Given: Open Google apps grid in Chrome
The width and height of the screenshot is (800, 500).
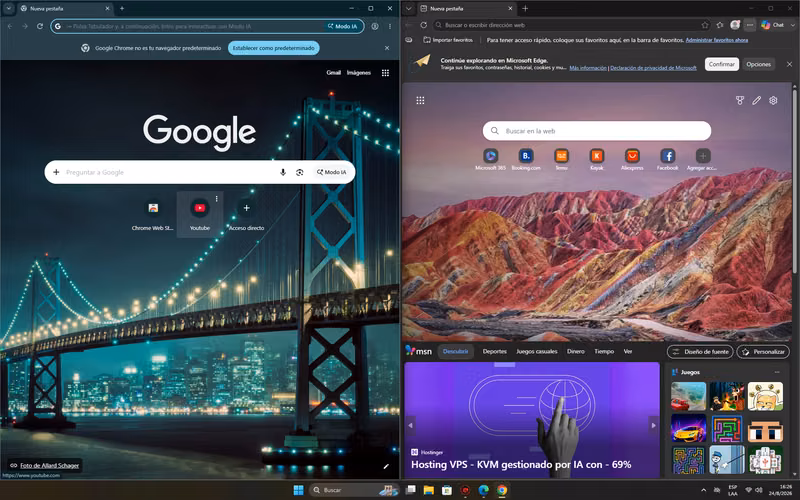Looking at the screenshot, I should click(385, 73).
